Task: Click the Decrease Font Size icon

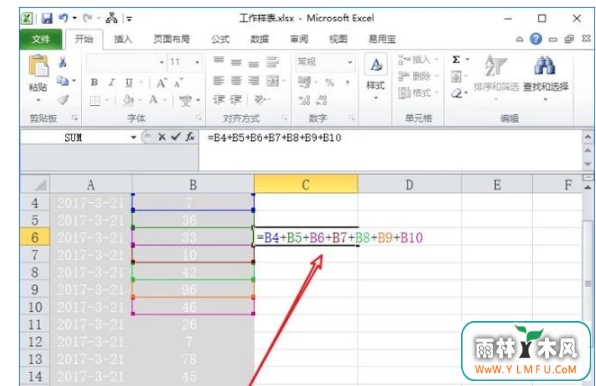Action: [178, 82]
